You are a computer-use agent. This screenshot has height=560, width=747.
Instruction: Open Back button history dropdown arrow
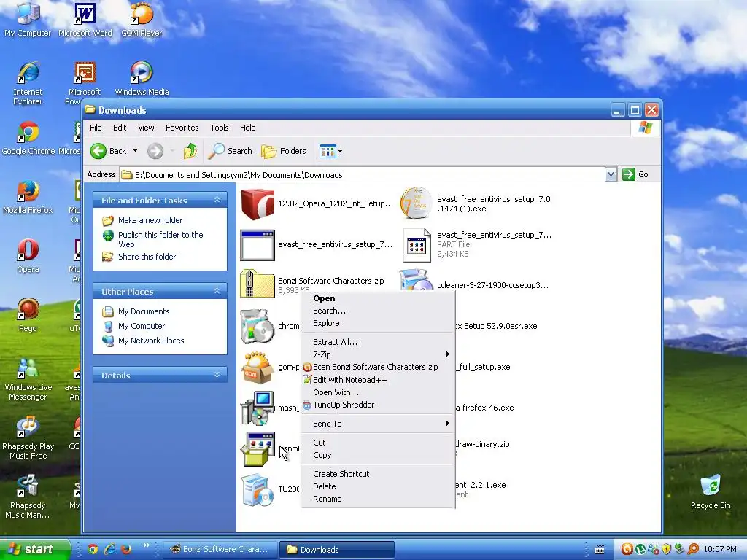click(x=135, y=151)
